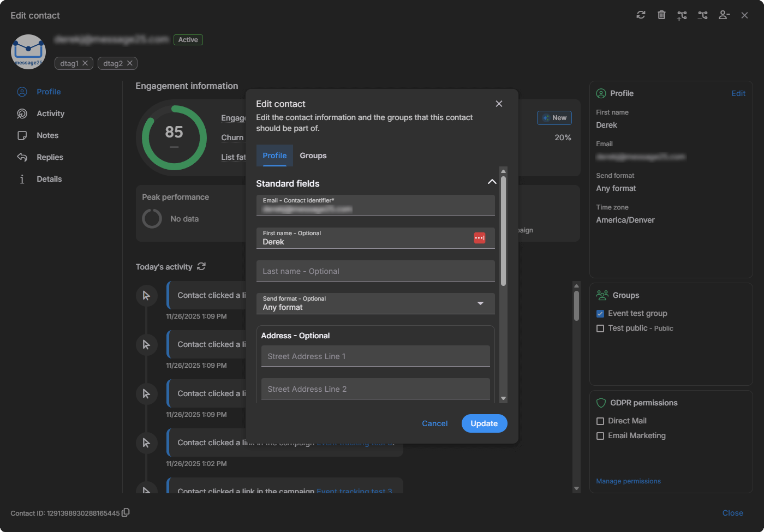
Task: Uncheck the Event test group checkbox
Action: [600, 313]
